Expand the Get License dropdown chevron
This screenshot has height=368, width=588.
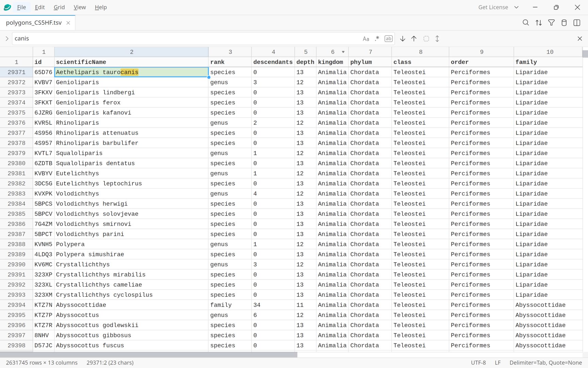click(x=516, y=7)
